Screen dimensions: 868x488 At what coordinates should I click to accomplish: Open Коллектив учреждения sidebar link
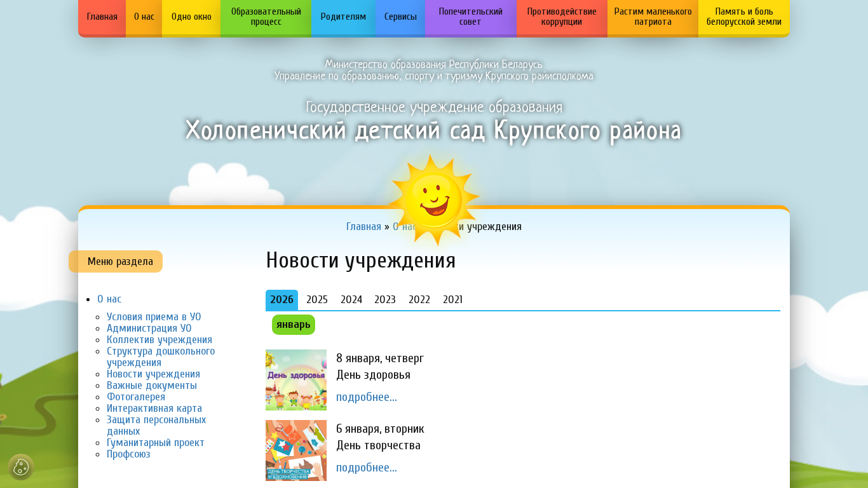point(159,340)
